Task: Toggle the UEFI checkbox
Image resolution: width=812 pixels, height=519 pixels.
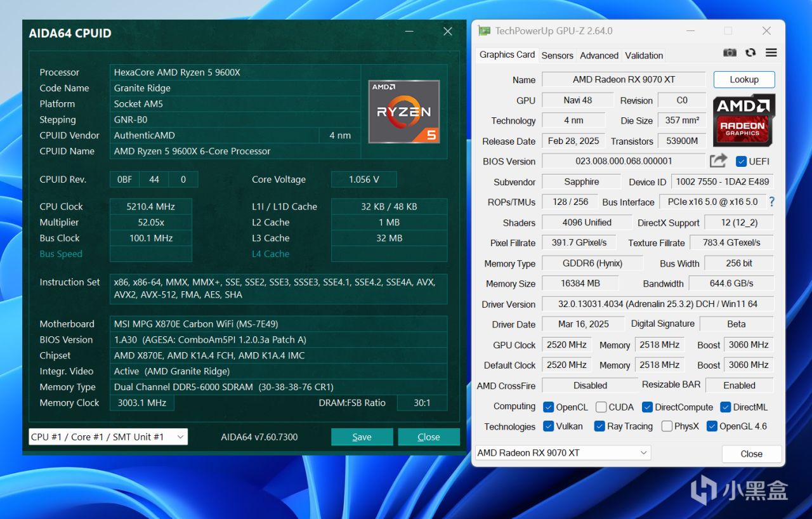Action: click(x=741, y=161)
